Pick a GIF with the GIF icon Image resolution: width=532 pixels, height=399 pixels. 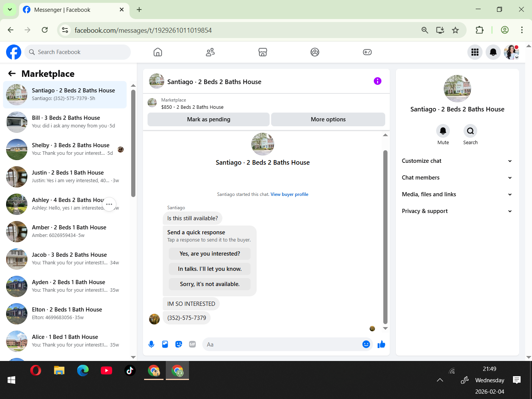(x=192, y=344)
